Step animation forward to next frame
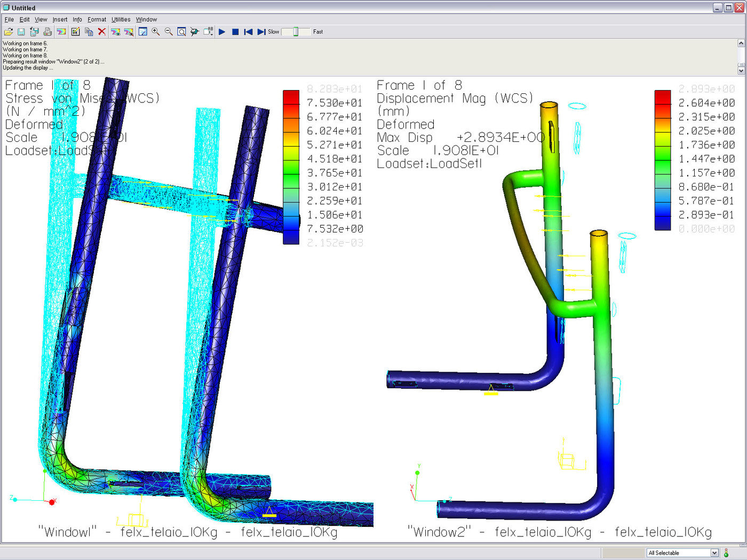 (261, 32)
